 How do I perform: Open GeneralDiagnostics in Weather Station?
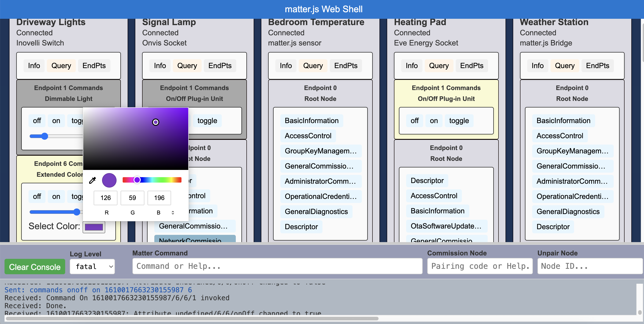[x=568, y=212]
